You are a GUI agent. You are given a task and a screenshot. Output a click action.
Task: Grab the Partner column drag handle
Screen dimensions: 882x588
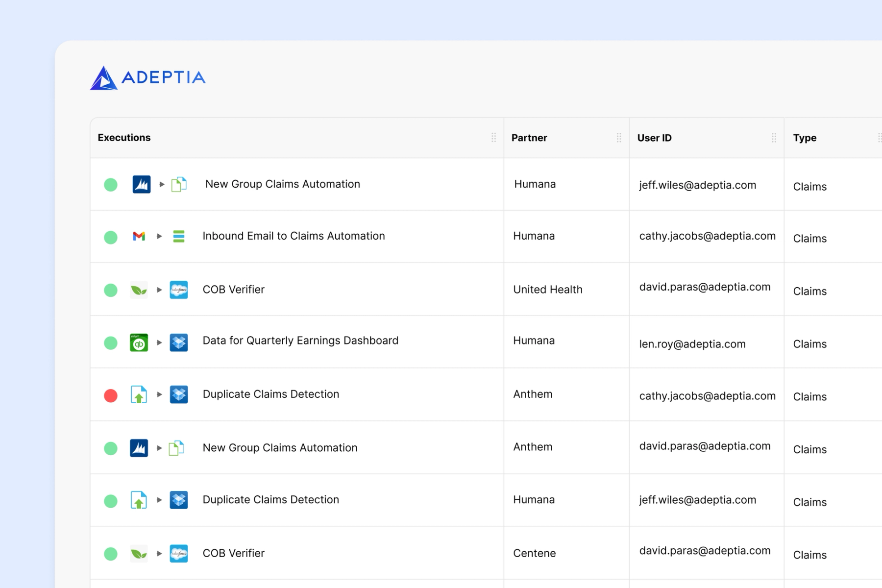[x=619, y=138]
